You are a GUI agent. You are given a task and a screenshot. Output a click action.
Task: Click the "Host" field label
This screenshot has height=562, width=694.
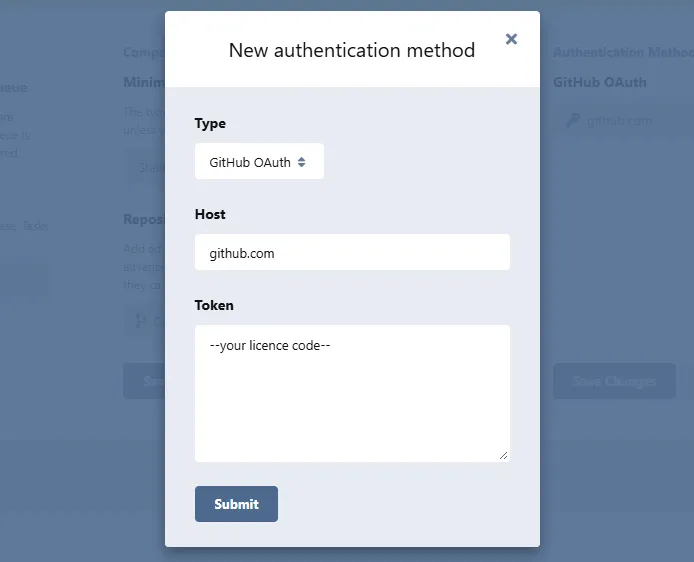click(210, 214)
